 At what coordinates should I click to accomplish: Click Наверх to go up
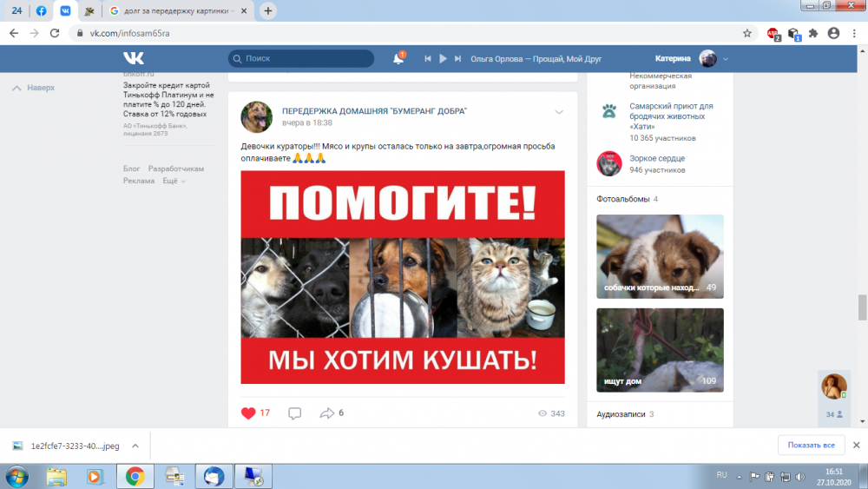[x=34, y=88]
